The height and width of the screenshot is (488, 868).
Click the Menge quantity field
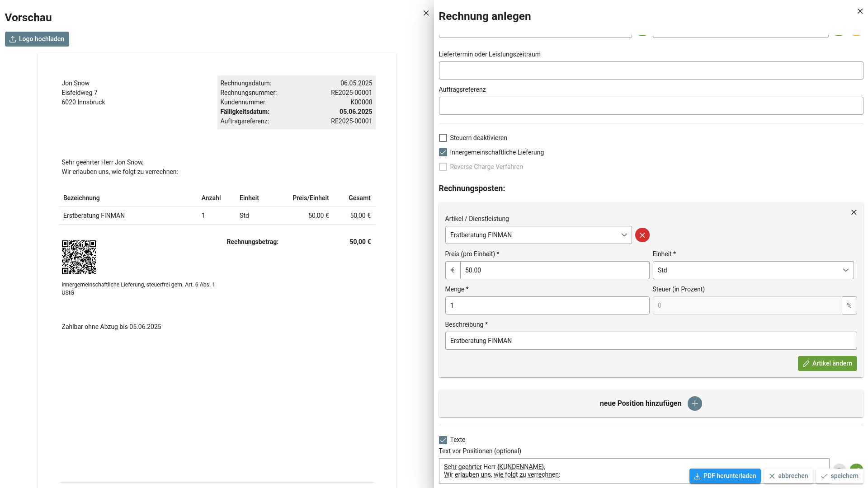click(x=547, y=305)
